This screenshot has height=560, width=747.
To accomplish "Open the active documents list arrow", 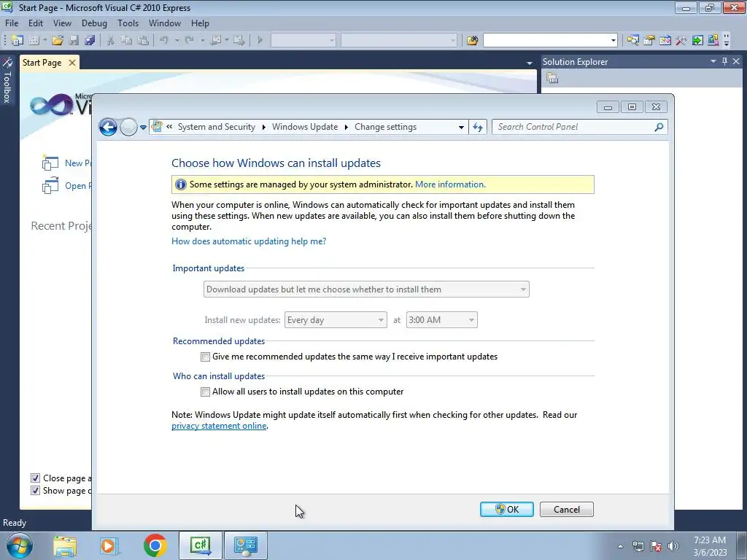I will (530, 63).
